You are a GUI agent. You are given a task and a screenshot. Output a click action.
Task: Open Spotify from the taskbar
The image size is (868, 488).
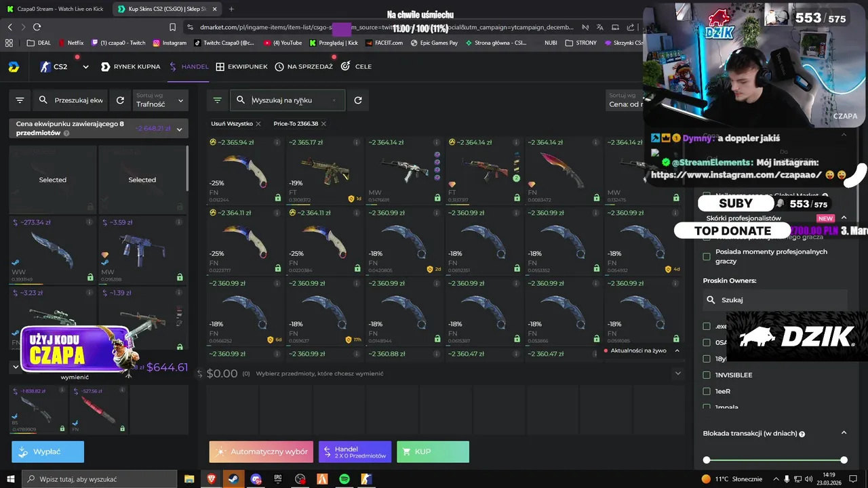coord(344,479)
